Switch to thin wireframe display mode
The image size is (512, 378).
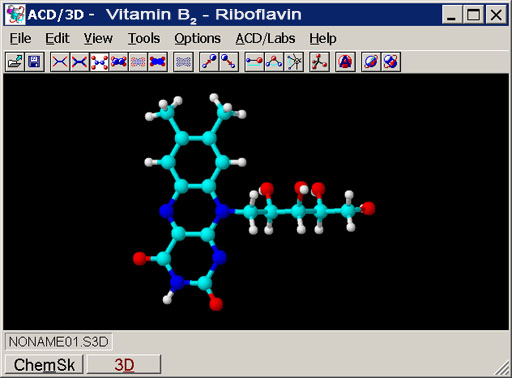60,62
